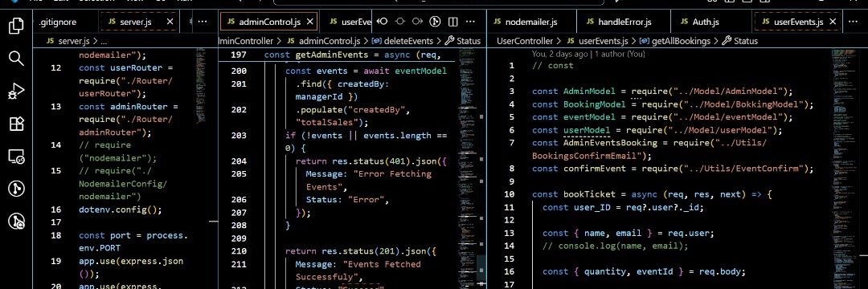Open more actions for adminControl.js editor group
868x289 pixels.
(471, 22)
